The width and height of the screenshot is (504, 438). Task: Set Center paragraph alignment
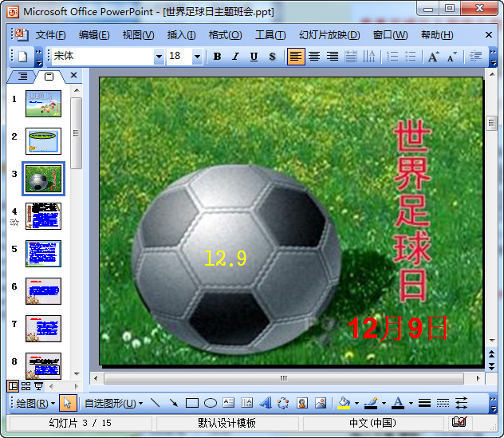coord(314,57)
